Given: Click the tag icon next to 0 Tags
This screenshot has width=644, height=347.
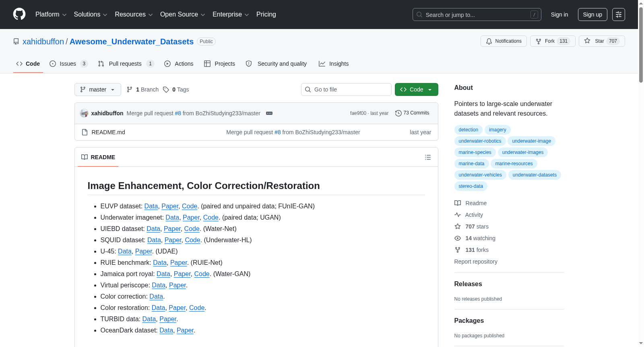Looking at the screenshot, I should [166, 89].
